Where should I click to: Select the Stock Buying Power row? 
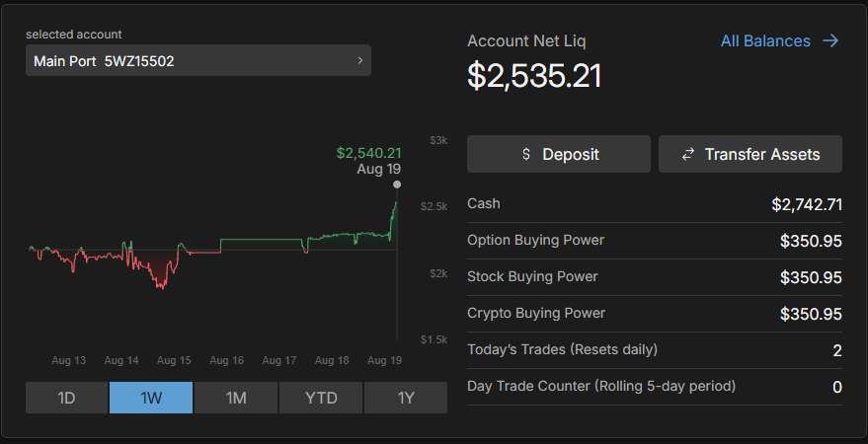[654, 277]
